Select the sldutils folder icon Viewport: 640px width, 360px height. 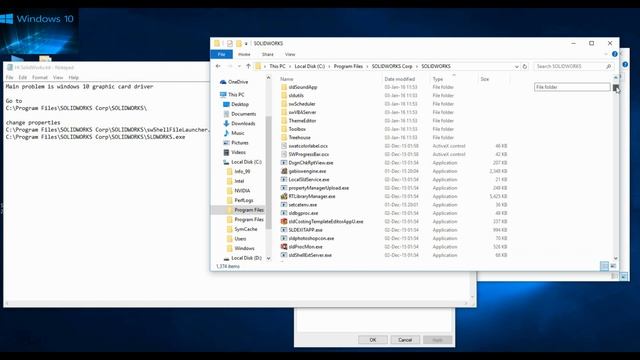click(284, 96)
